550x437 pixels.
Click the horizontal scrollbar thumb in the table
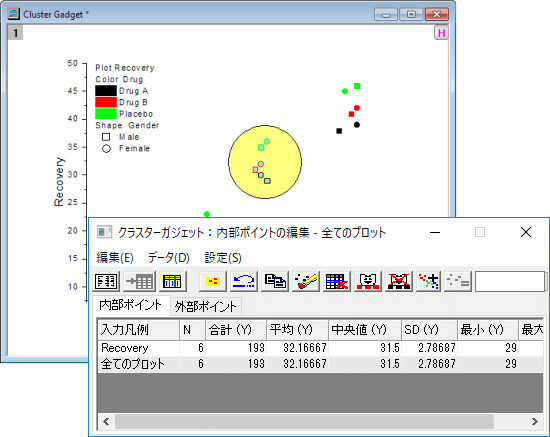tap(304, 421)
